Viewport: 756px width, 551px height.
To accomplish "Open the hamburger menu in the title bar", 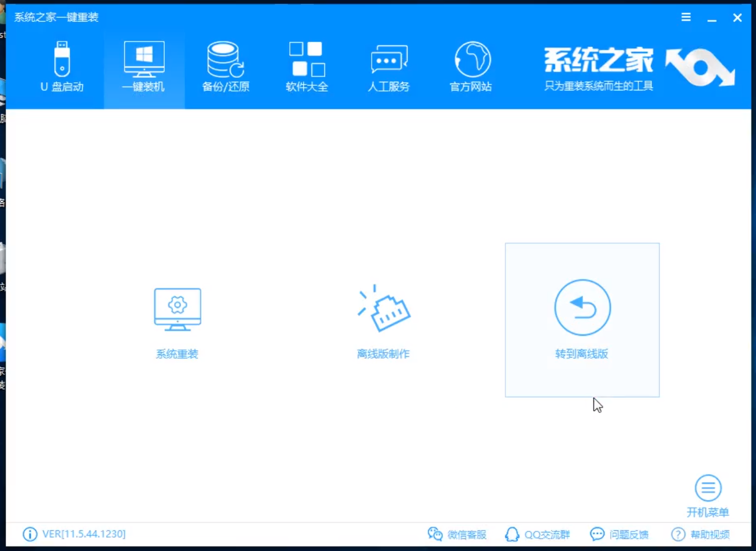I will pyautogui.click(x=686, y=17).
